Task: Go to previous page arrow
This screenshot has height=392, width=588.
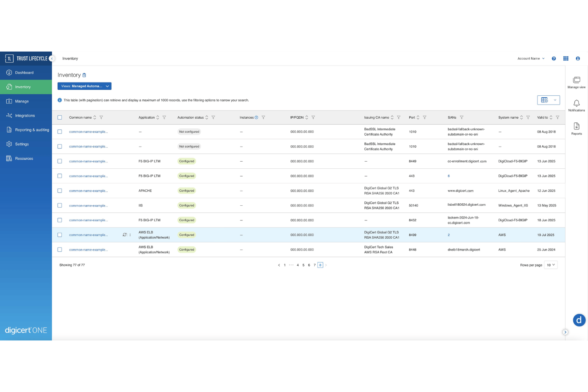Action: [279, 265]
